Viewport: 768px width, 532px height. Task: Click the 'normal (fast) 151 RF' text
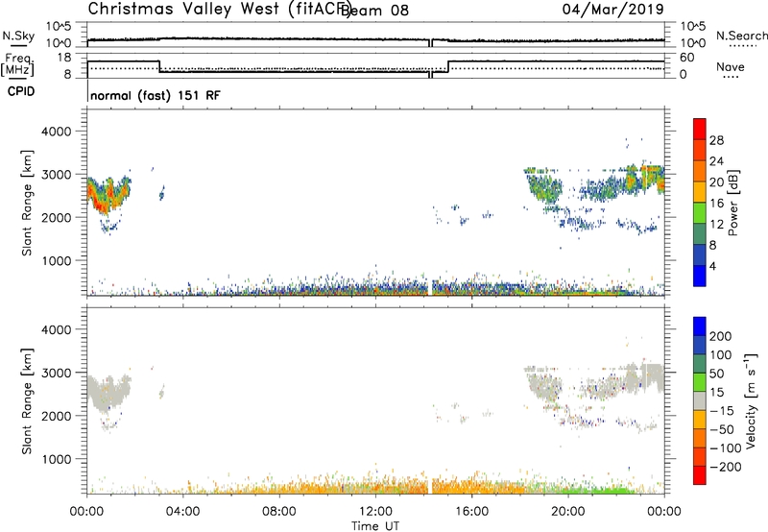[156, 95]
